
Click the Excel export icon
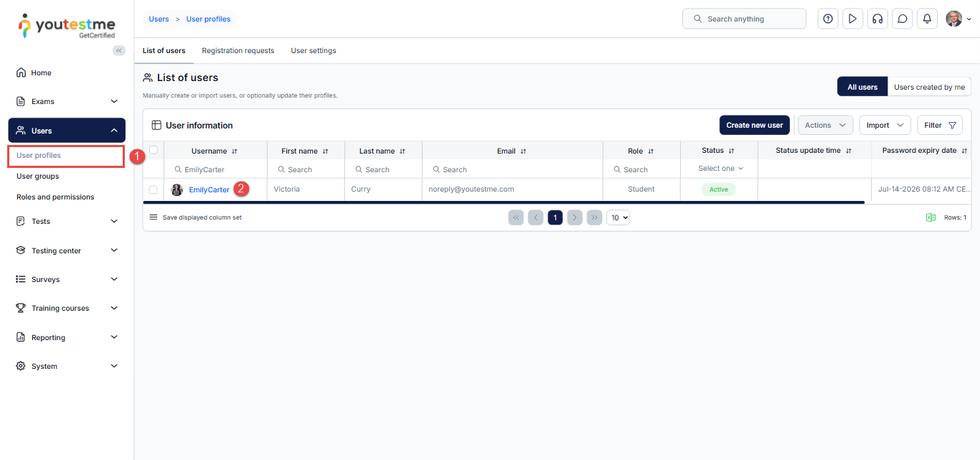(930, 217)
